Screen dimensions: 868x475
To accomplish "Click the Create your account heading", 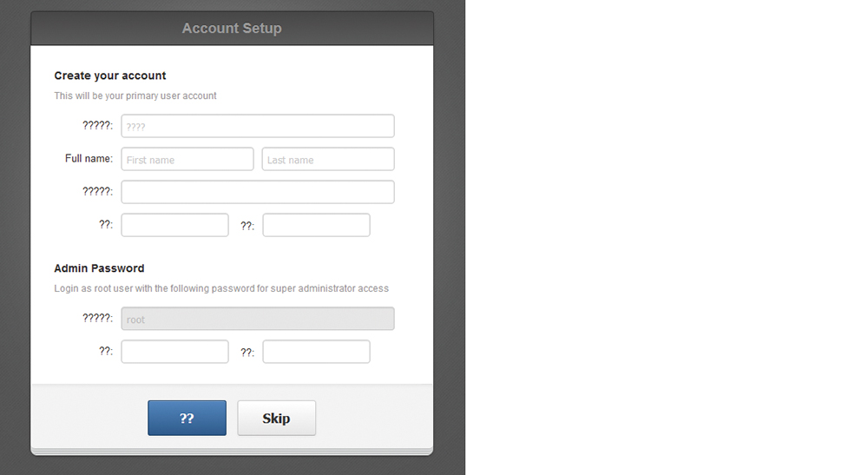I will coord(110,76).
